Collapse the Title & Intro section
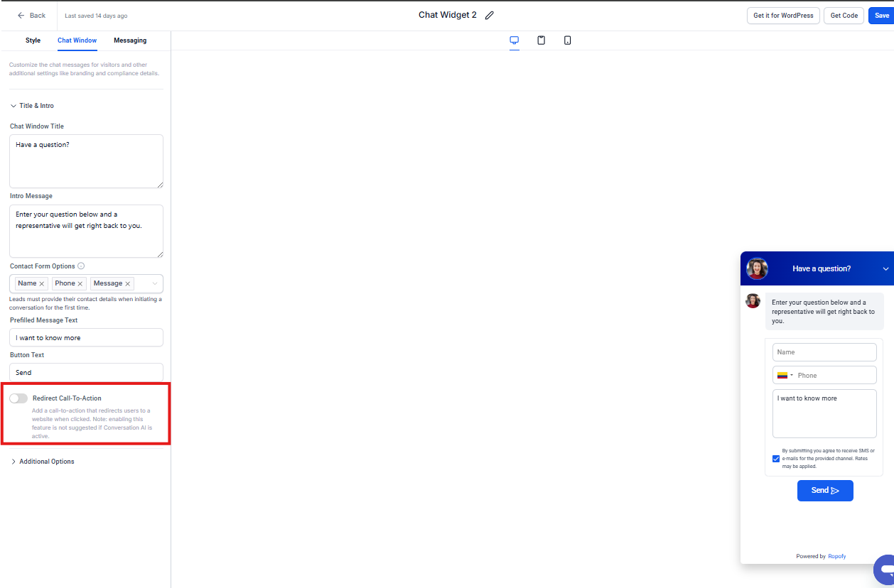Viewport: 894px width, 588px height. [x=33, y=106]
